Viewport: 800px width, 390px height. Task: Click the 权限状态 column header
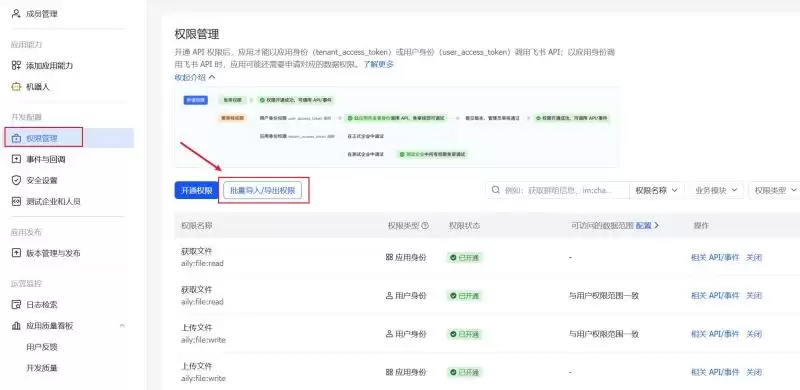click(464, 225)
